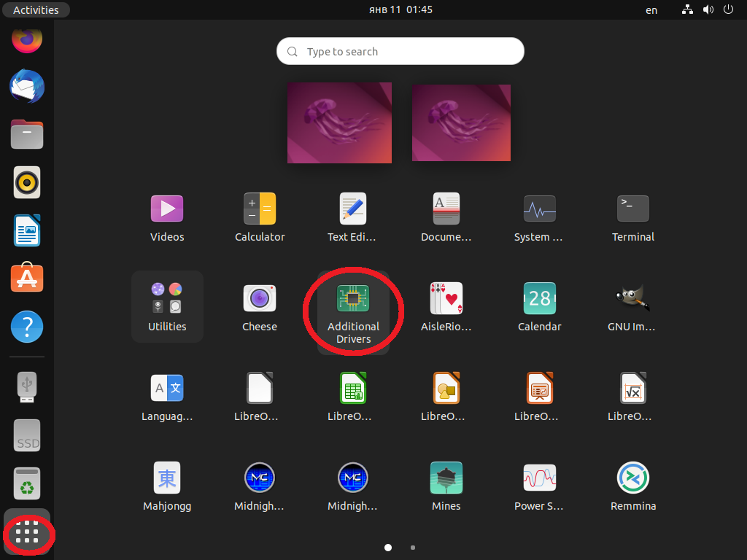Open the Utilities app folder
Image resolution: width=747 pixels, height=560 pixels.
167,307
